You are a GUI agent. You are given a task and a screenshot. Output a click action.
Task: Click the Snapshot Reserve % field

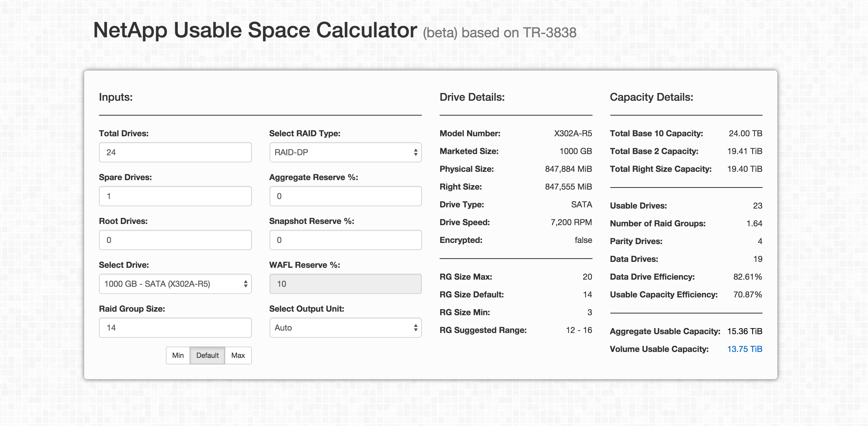point(345,240)
